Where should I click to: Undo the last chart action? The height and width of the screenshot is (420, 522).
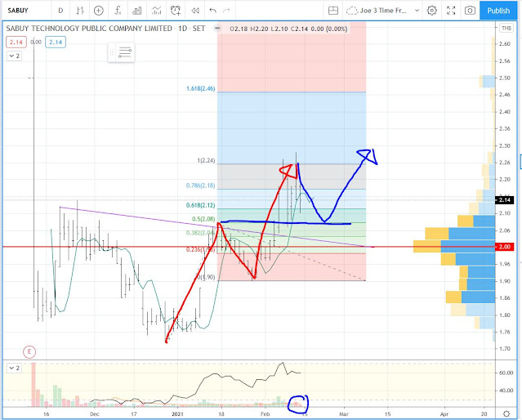(x=213, y=11)
